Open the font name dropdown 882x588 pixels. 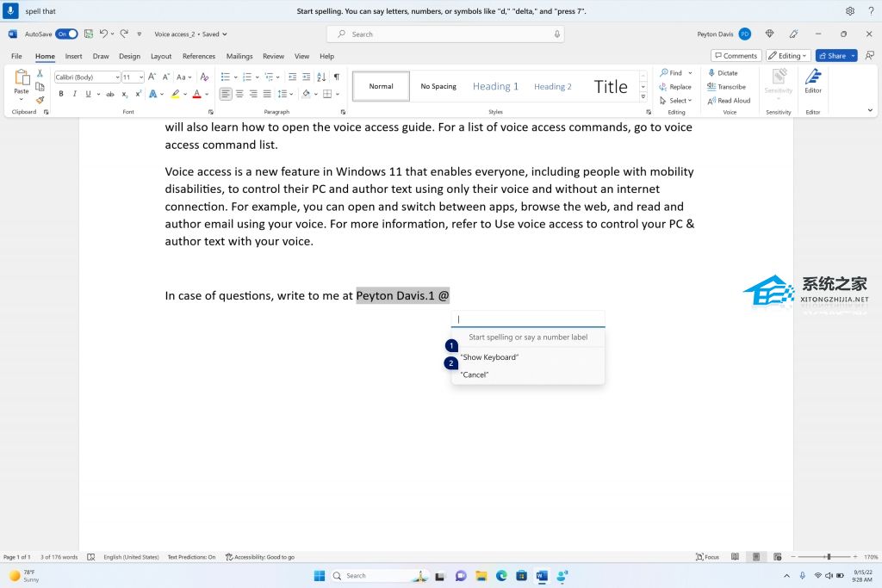117,77
